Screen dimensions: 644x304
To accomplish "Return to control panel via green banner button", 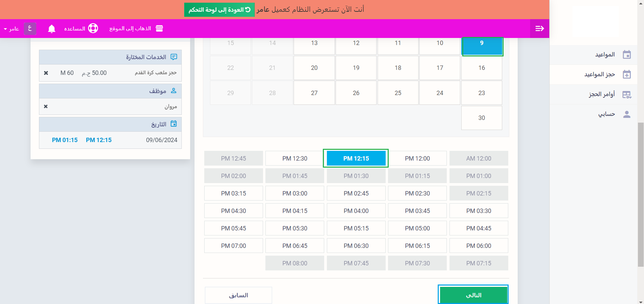I will (x=219, y=10).
